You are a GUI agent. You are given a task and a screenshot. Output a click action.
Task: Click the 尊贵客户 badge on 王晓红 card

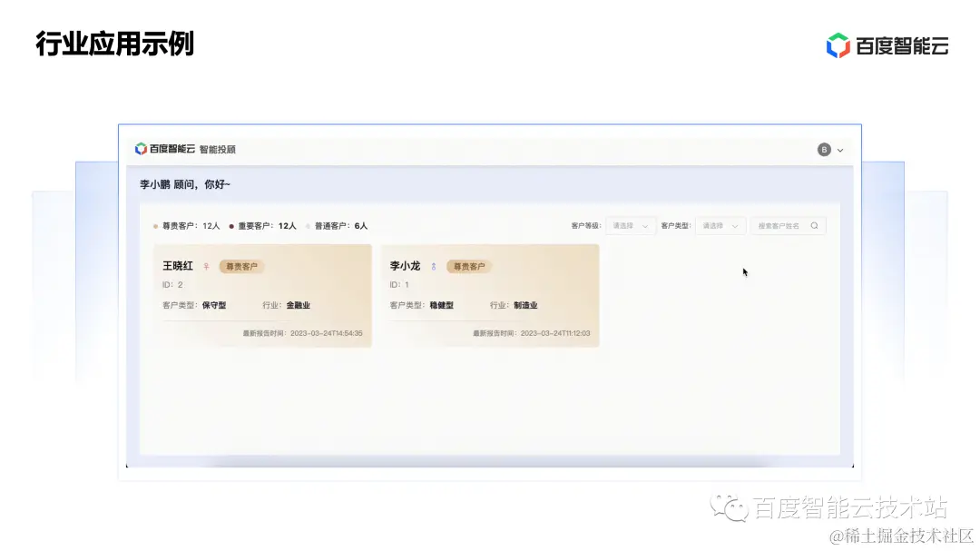[x=241, y=267]
